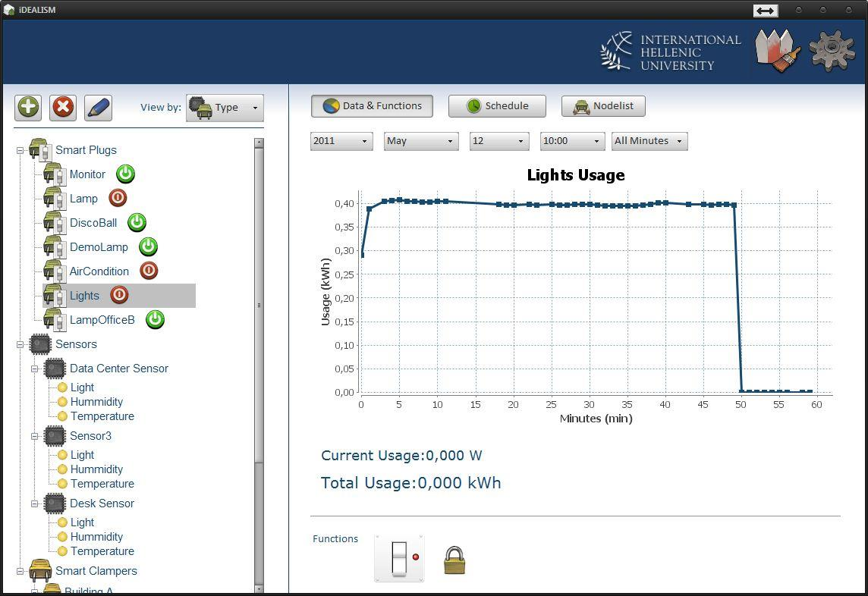Click the Desk Sensor chip icon

click(55, 503)
